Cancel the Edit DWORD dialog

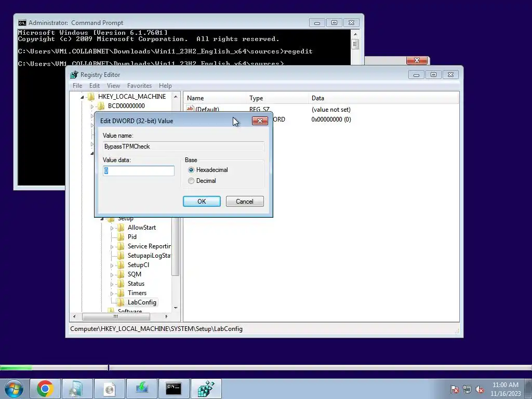point(245,202)
